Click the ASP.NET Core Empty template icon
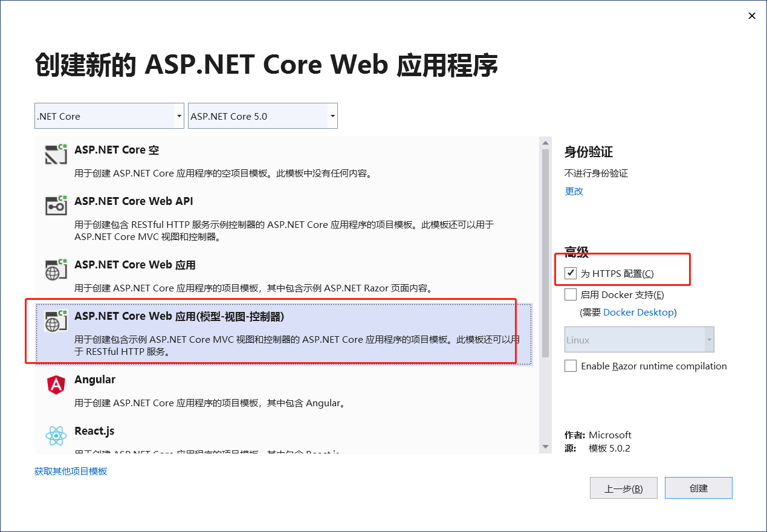 56,154
